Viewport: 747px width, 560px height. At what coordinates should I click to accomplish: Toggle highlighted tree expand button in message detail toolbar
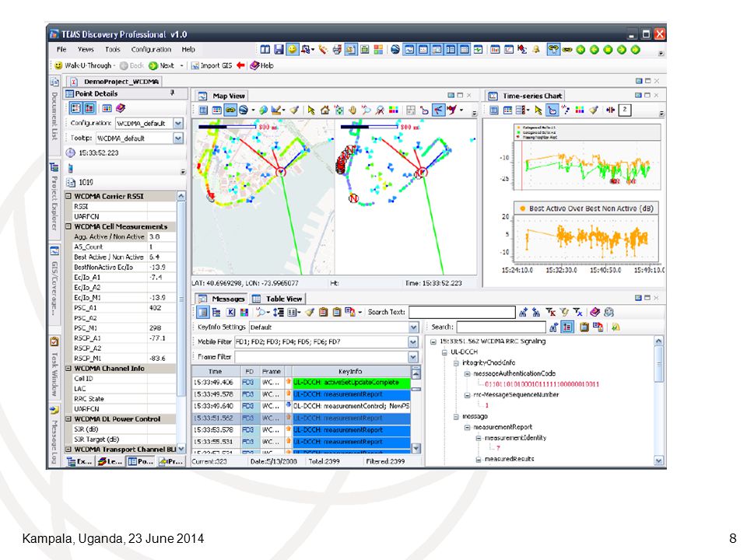tap(567, 327)
